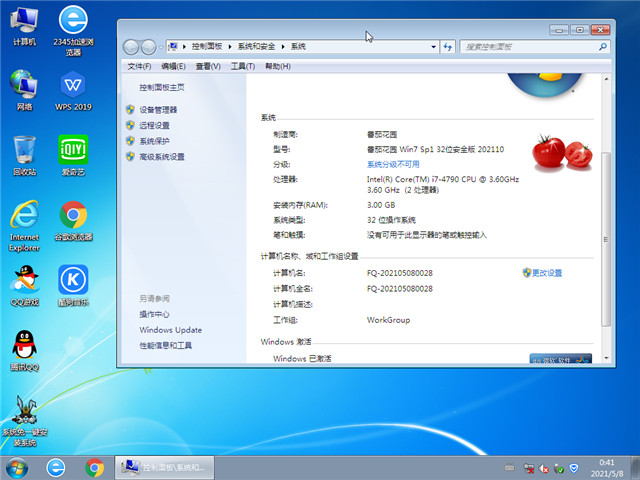640x480 pixels.
Task: Click the network tray icon with red X
Action: pos(529,469)
